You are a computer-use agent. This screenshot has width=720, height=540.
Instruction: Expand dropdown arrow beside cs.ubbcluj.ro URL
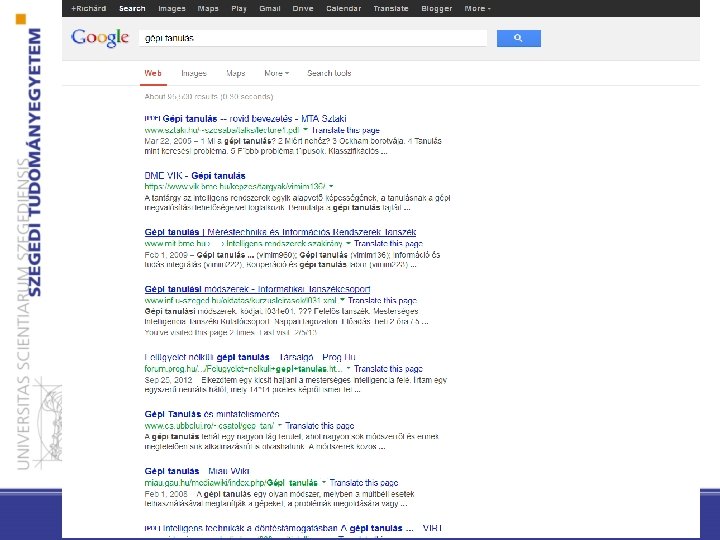[280, 425]
